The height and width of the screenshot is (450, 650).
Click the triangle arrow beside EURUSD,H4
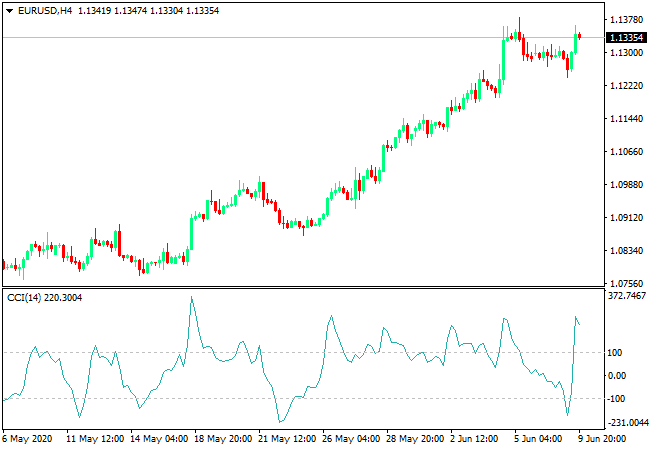[10, 10]
